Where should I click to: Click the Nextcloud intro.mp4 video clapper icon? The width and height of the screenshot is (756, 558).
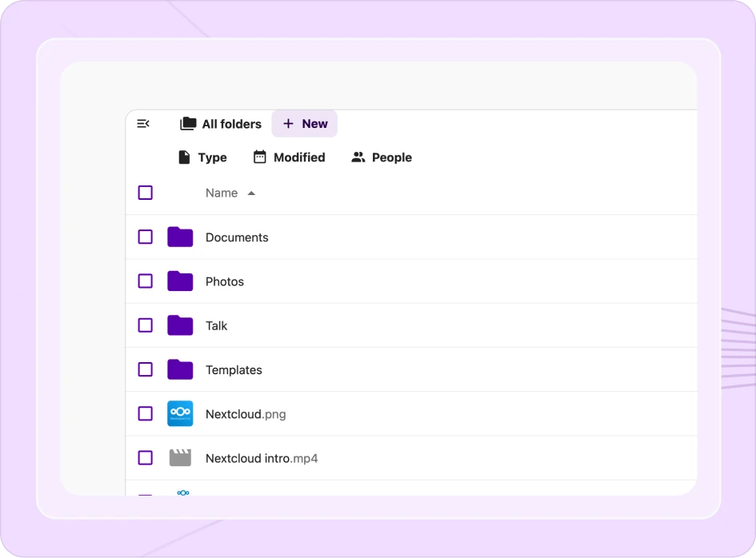[x=180, y=458]
